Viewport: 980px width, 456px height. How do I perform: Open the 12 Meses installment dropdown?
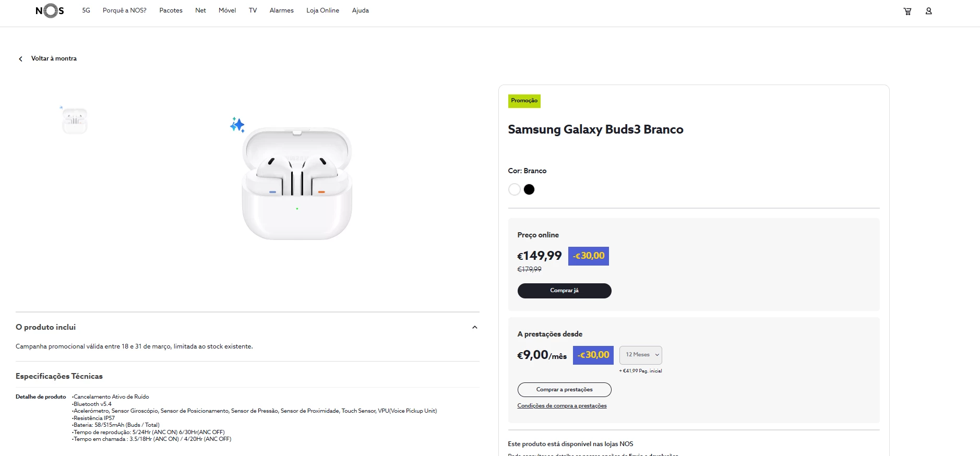tap(641, 355)
